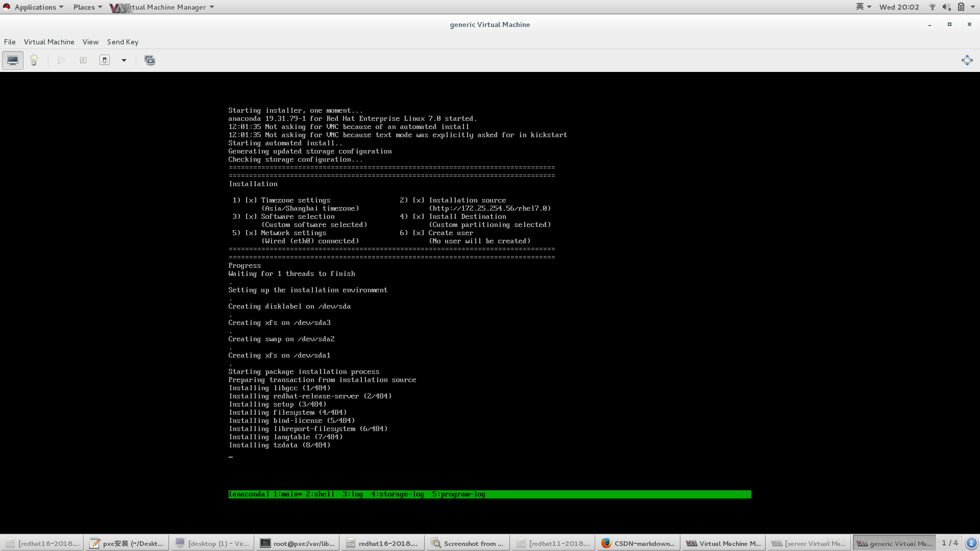
Task: Open input method language indicator
Action: (x=863, y=7)
